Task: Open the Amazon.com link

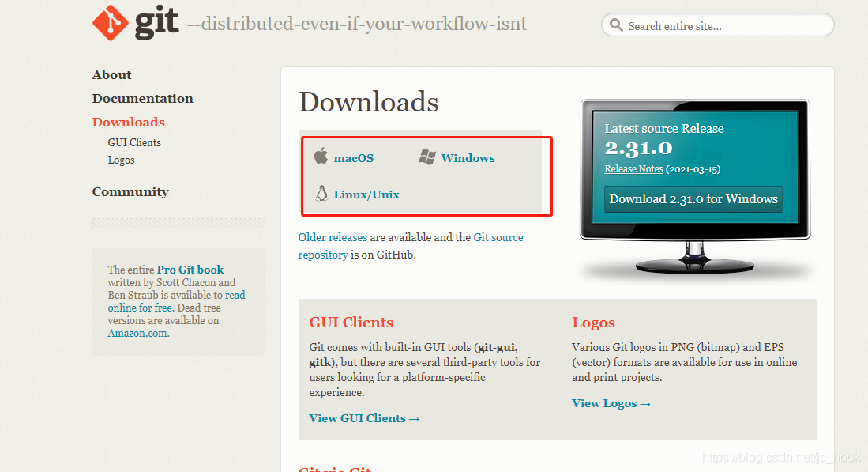Action: 137,333
